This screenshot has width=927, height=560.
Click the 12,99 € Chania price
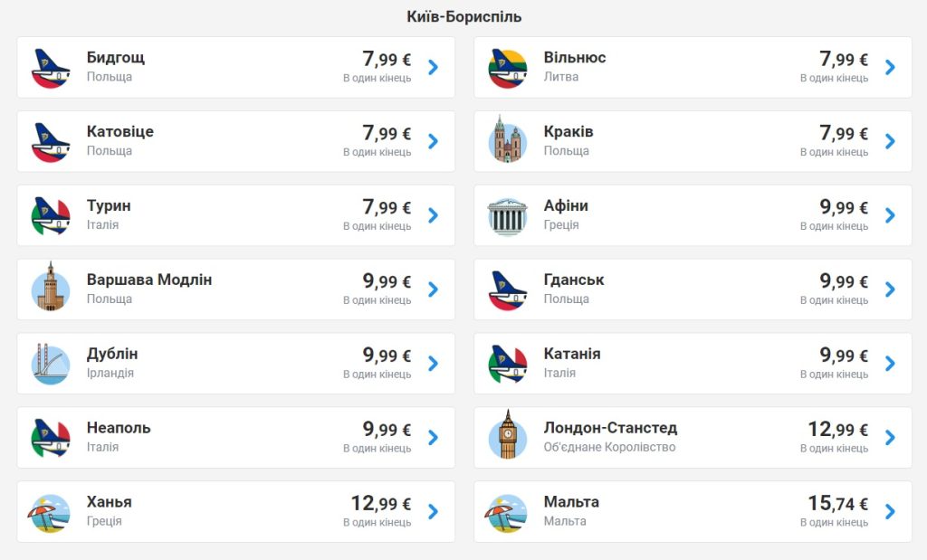click(x=380, y=504)
